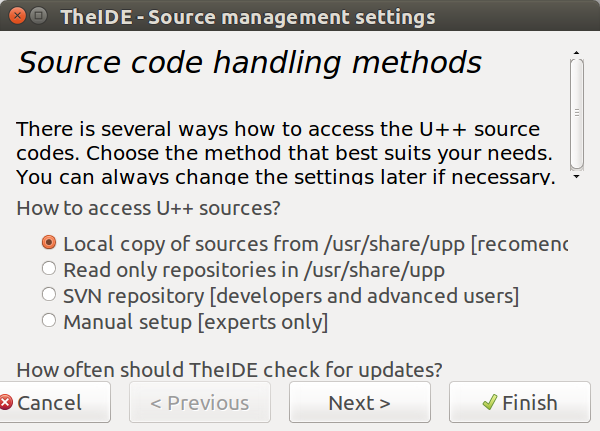Image resolution: width=600 pixels, height=431 pixels.
Task: Click the Source code handling methods heading
Action: [249, 62]
